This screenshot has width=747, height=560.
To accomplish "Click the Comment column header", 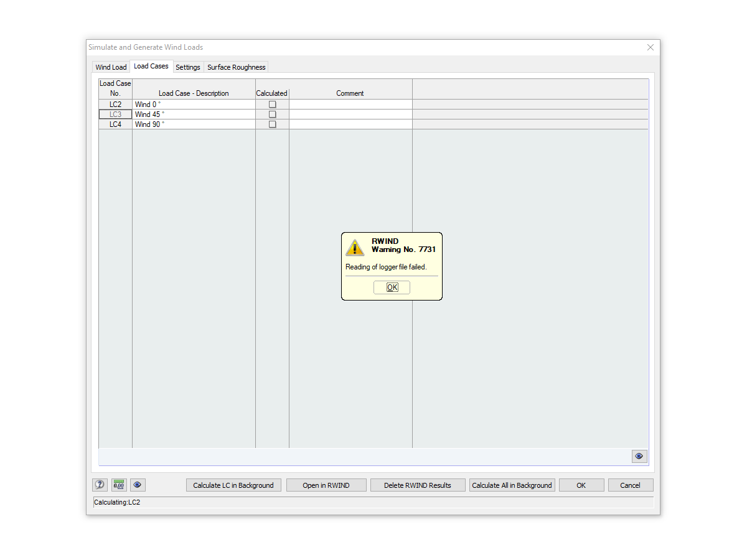I will point(350,93).
